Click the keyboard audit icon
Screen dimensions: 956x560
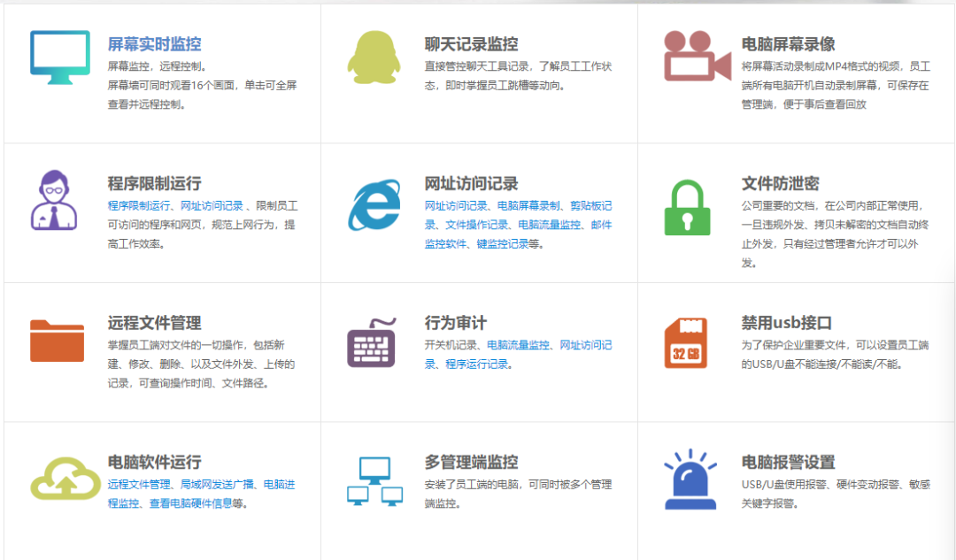(x=372, y=348)
